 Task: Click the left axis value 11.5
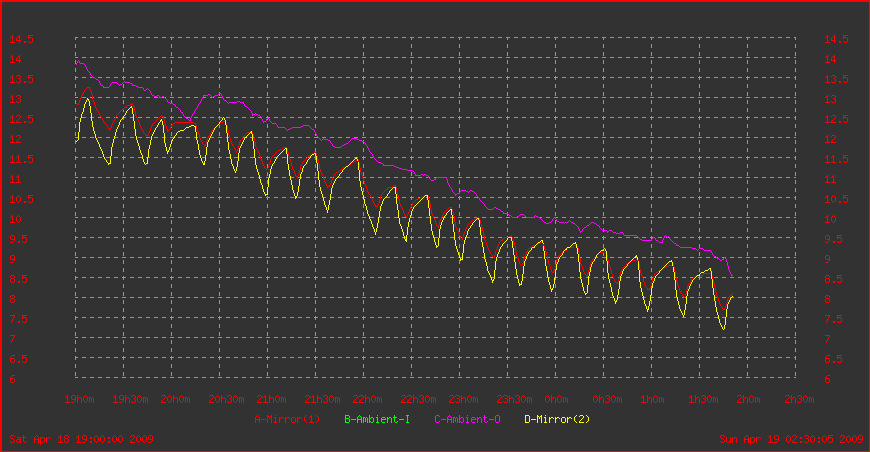point(21,159)
